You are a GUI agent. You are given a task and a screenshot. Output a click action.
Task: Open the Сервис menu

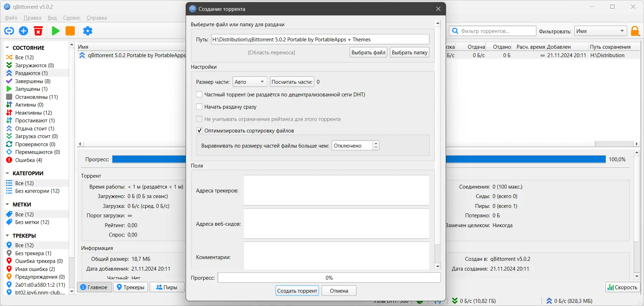(x=72, y=18)
